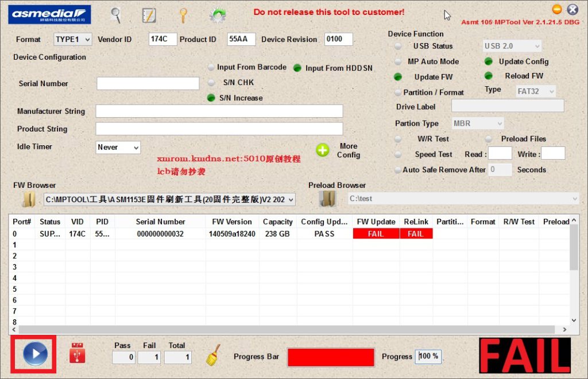Click the Manufacturer String input field

pyautogui.click(x=219, y=111)
